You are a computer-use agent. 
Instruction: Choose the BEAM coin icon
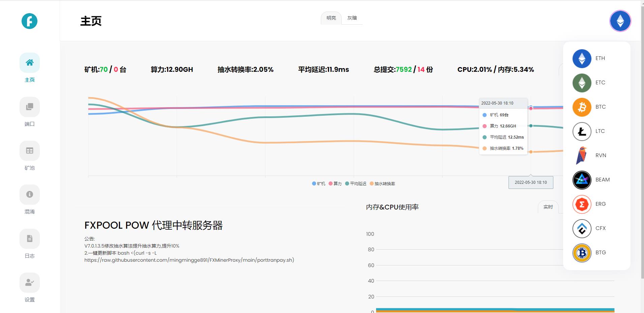(582, 180)
